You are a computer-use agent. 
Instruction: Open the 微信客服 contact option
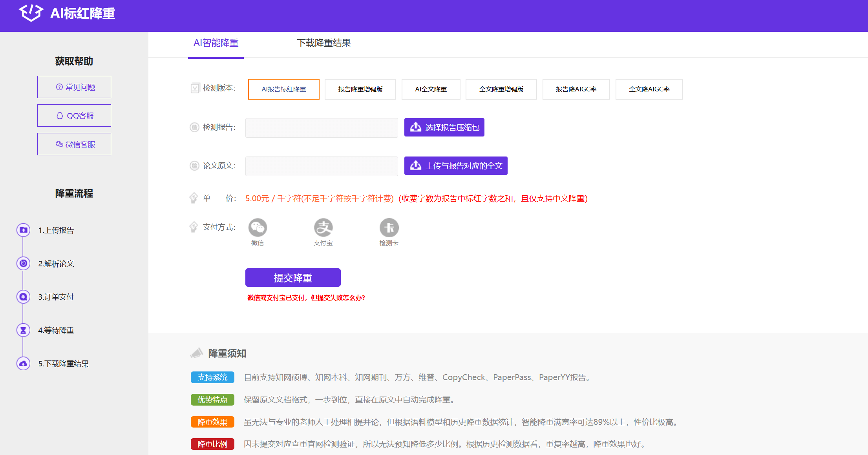point(74,144)
